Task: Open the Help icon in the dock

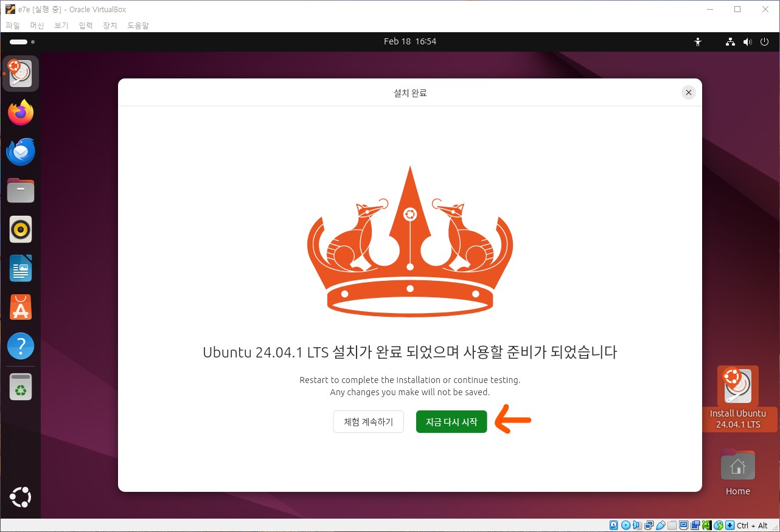Action: coord(21,347)
